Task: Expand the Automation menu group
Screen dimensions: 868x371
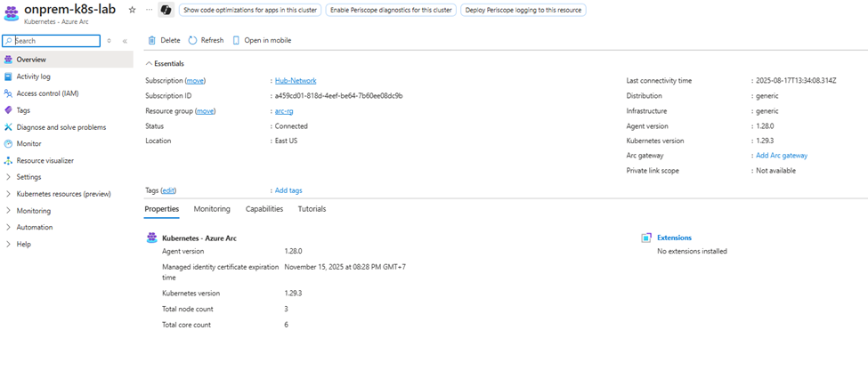Action: 8,227
